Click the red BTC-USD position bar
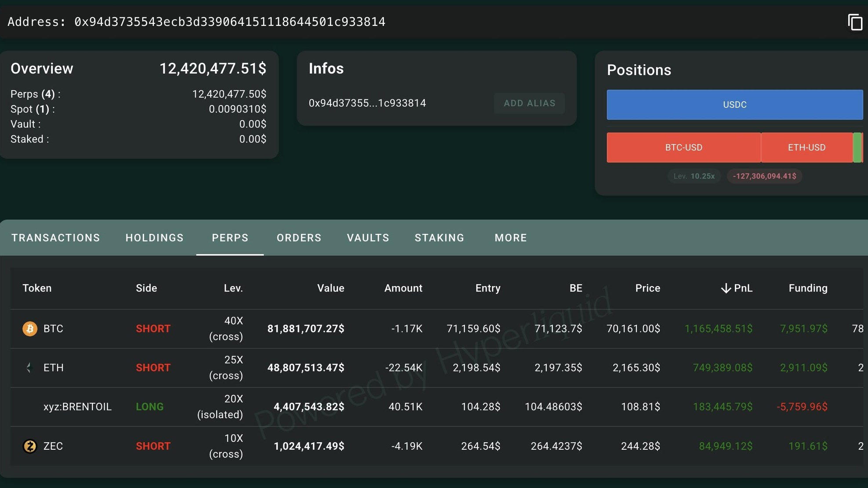The height and width of the screenshot is (488, 868). coord(683,148)
